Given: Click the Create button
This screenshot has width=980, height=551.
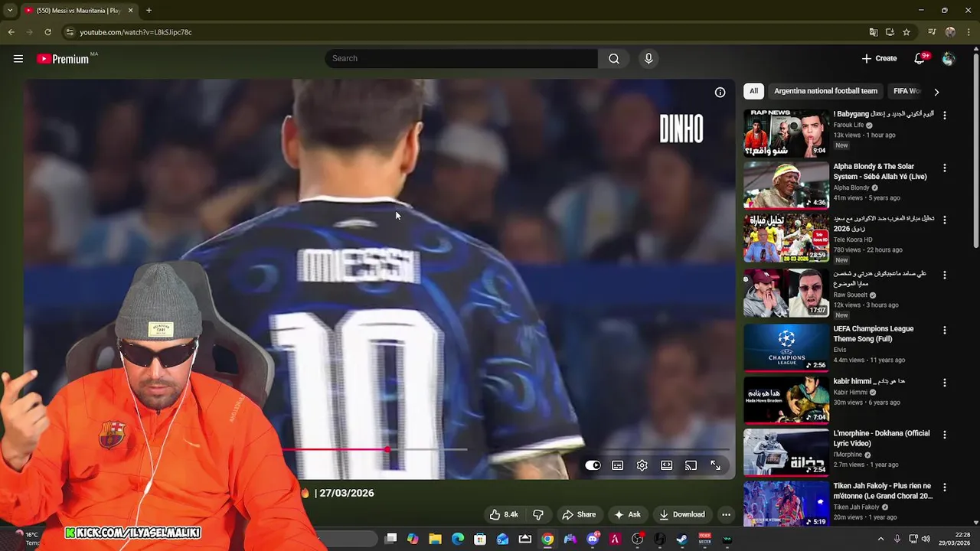Looking at the screenshot, I should (879, 59).
